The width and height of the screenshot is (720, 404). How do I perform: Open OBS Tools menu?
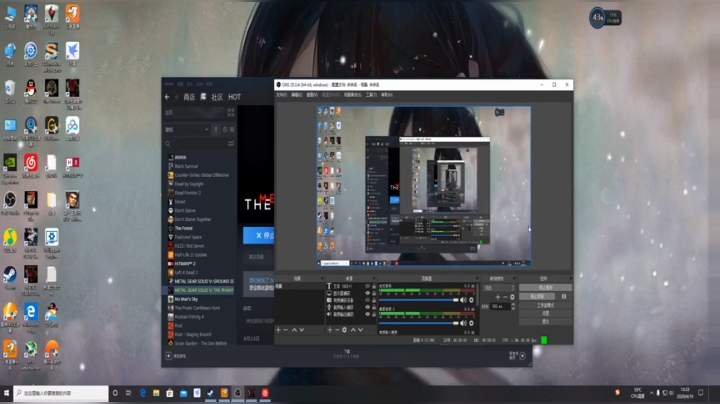tap(371, 95)
